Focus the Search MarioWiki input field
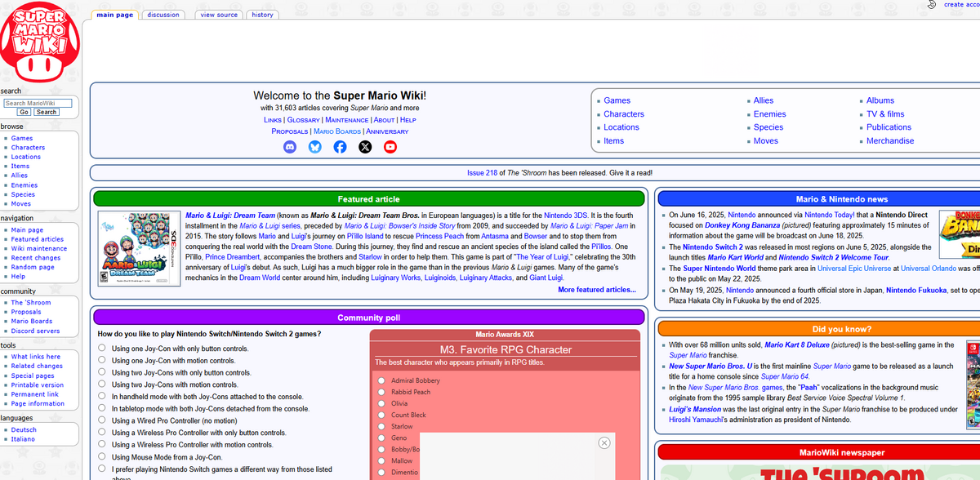The width and height of the screenshot is (980, 480). coord(38,103)
